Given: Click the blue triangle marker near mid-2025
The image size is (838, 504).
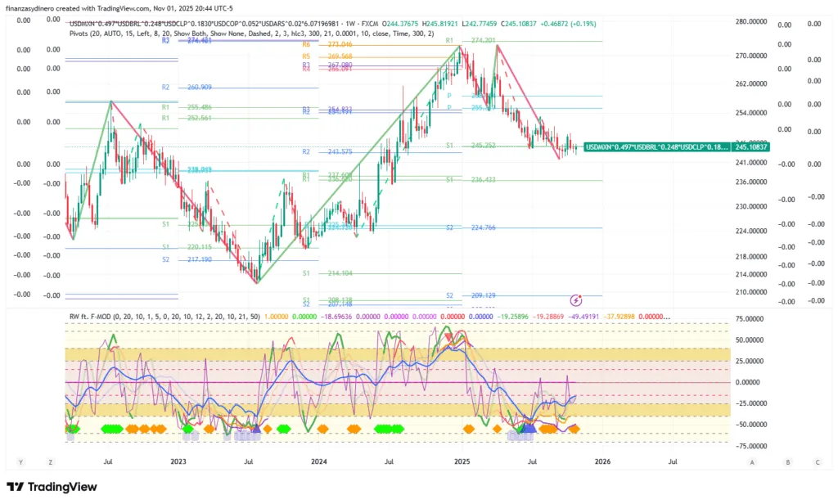Looking at the screenshot, I should point(528,427).
